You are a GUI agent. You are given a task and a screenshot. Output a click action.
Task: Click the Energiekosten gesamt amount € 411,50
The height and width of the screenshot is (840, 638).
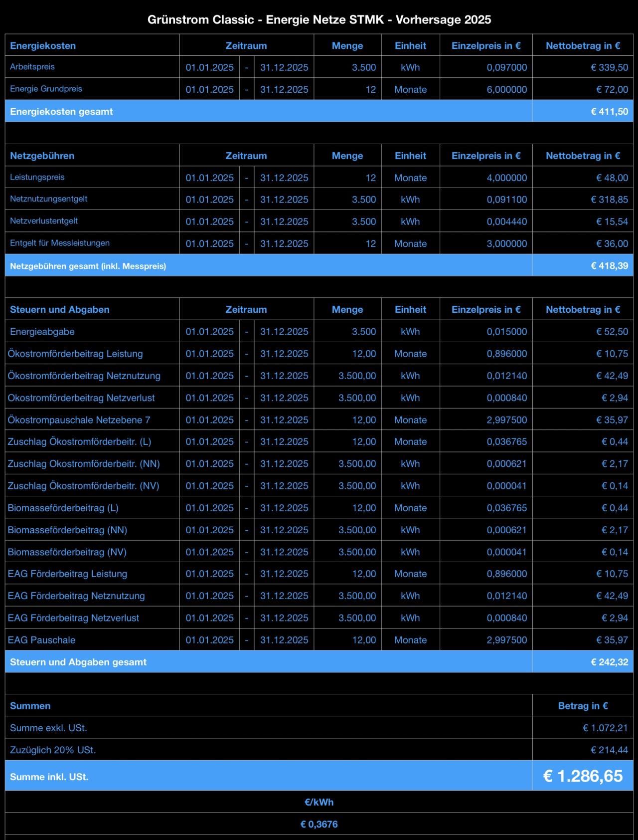609,112
